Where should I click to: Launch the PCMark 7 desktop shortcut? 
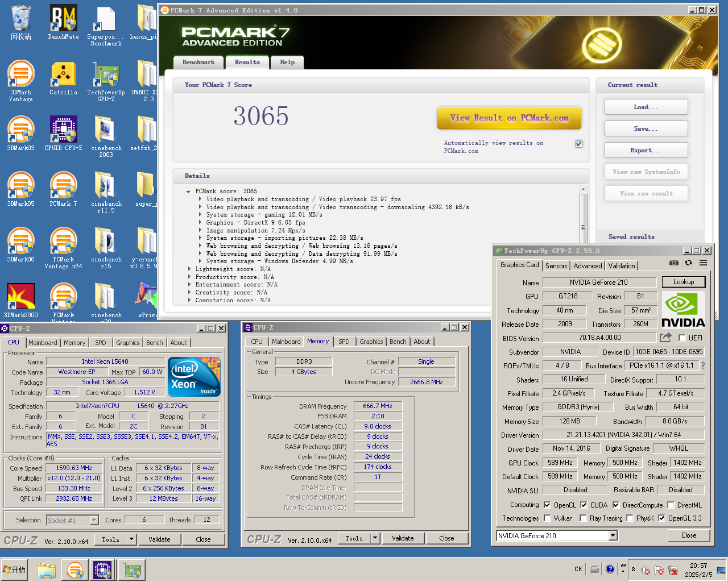[63, 189]
